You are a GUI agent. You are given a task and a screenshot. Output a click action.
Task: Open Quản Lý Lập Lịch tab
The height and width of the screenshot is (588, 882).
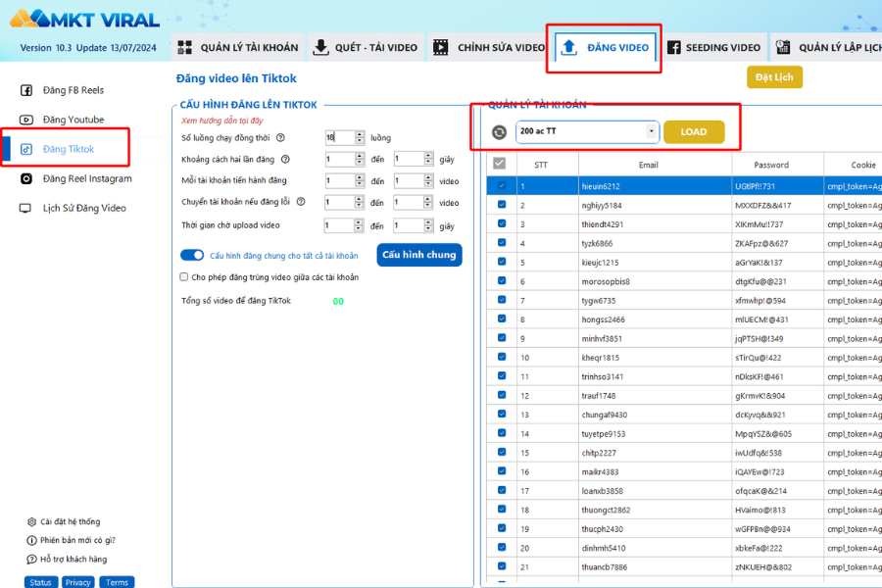pyautogui.click(x=828, y=47)
